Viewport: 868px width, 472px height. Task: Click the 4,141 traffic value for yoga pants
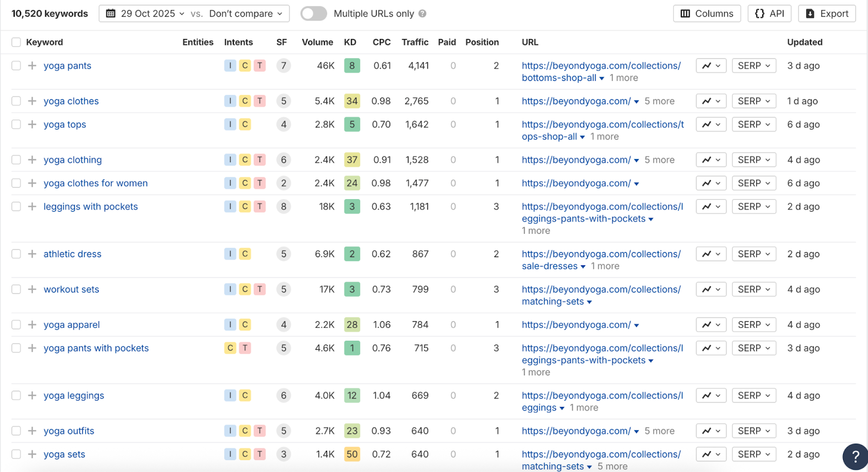(x=418, y=66)
